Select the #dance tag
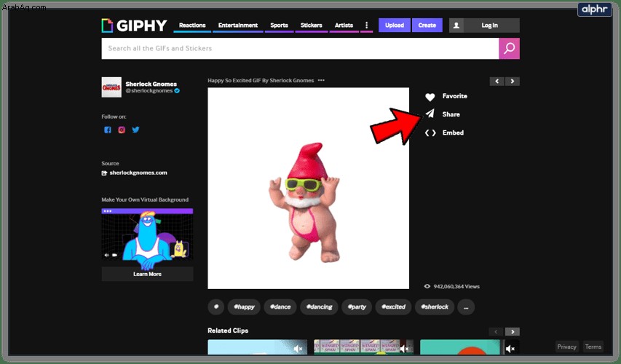Image resolution: width=621 pixels, height=364 pixels. [280, 307]
